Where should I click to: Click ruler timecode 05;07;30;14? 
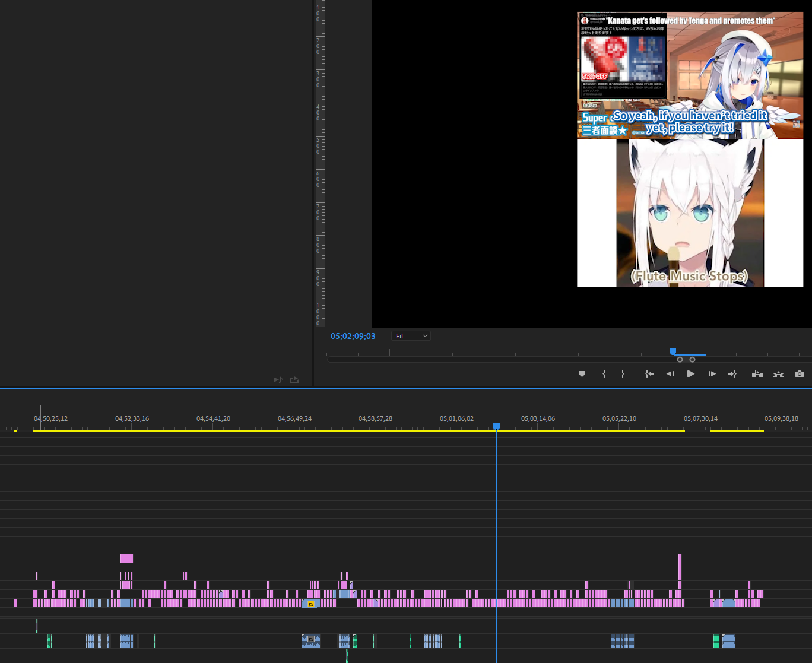point(700,418)
